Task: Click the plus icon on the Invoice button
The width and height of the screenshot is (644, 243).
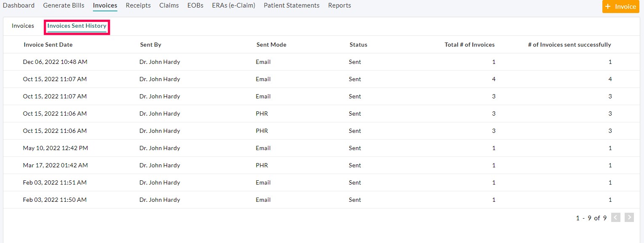Action: click(x=607, y=6)
